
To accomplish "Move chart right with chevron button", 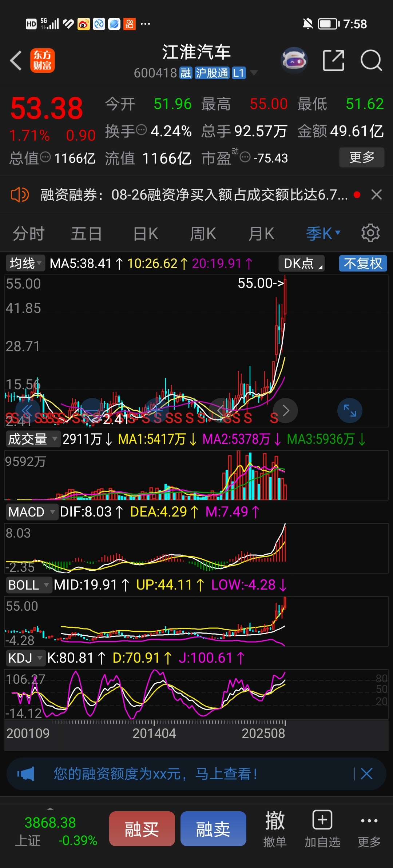I will [286, 410].
